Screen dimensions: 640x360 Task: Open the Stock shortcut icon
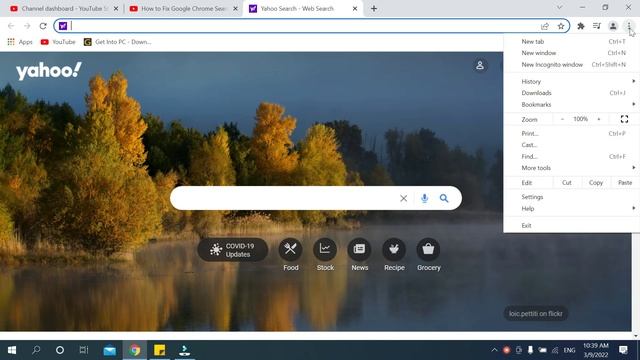coord(325,249)
